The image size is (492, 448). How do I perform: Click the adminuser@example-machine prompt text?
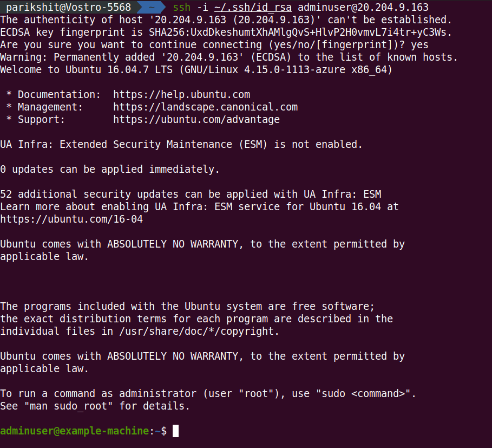coord(74,431)
